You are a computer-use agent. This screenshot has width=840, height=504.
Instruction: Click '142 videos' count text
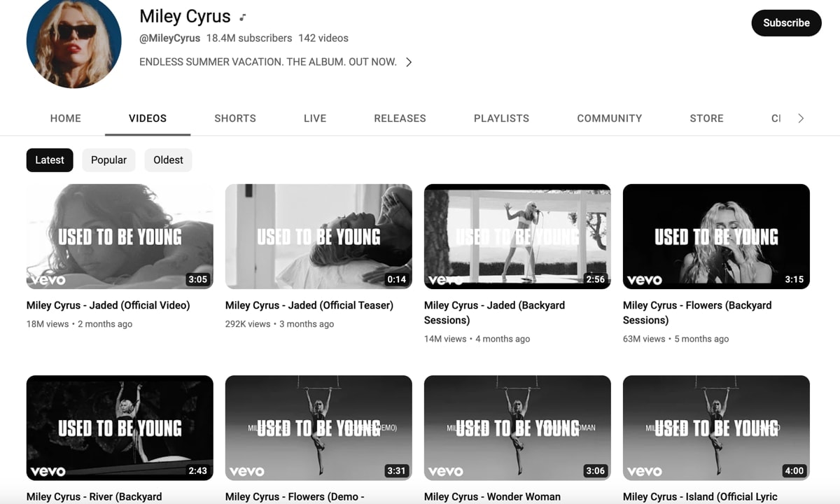tap(323, 38)
